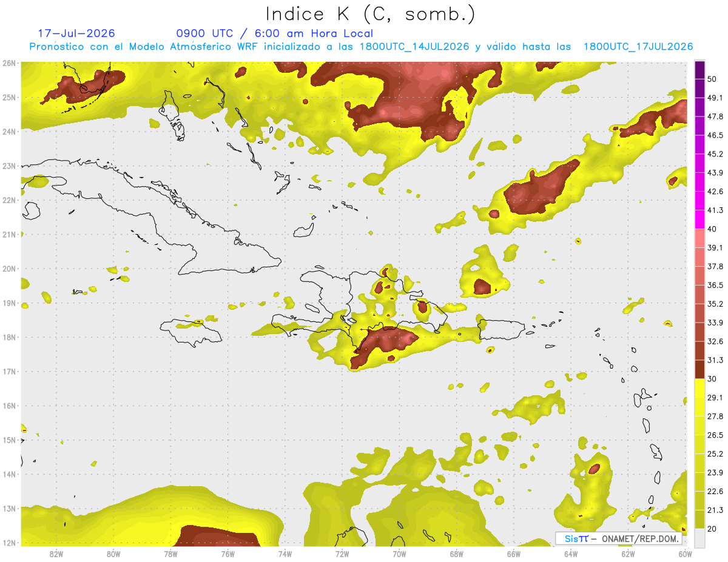Click the title 'Indice K (C, somb.)'

point(371,15)
